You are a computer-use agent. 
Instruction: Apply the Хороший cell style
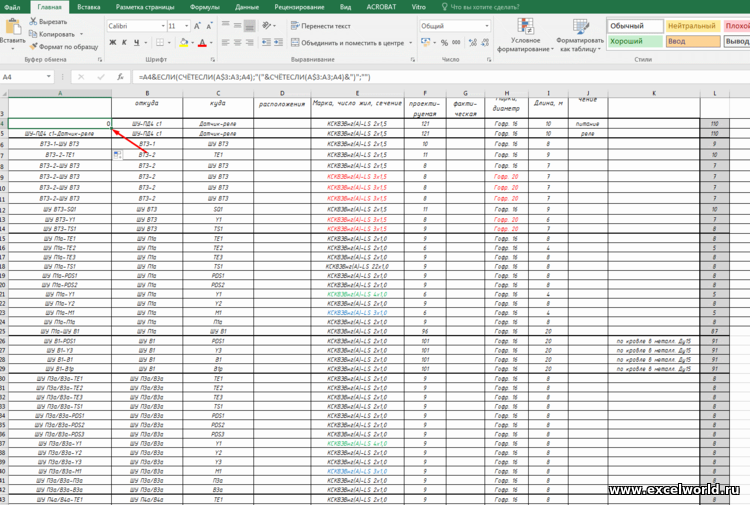(635, 41)
